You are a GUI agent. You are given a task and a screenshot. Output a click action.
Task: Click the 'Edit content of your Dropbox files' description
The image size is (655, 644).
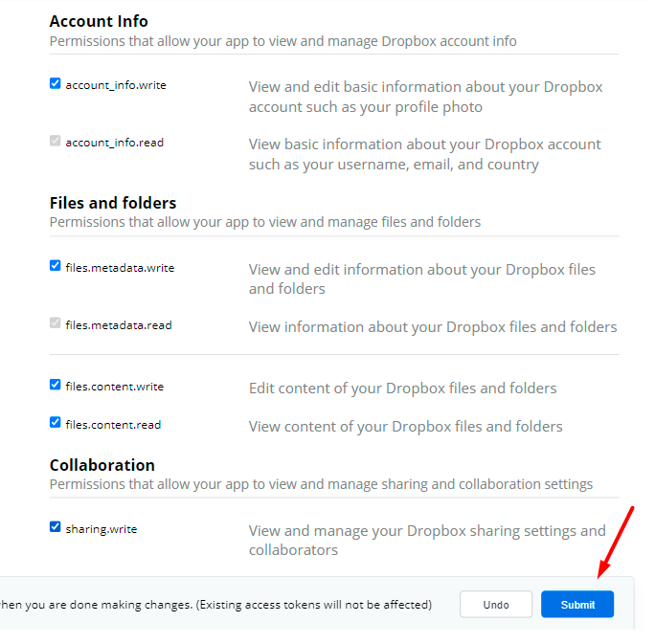[x=402, y=388]
